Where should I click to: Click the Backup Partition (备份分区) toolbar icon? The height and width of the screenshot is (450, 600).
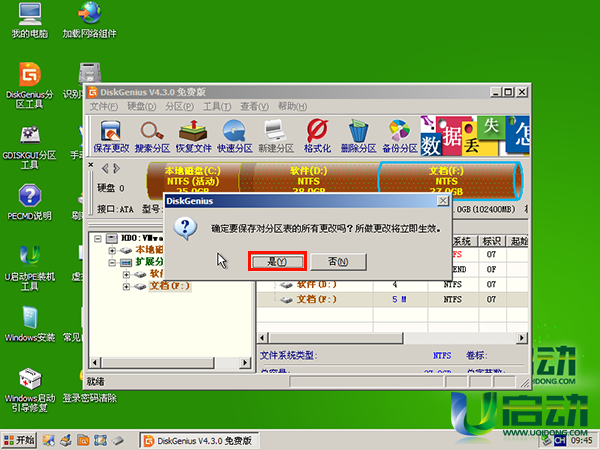coord(400,135)
